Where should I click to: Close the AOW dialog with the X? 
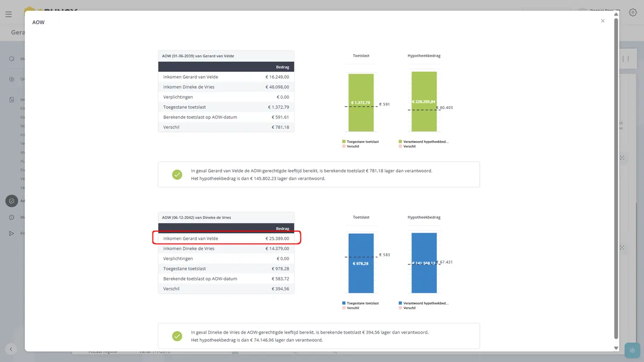pyautogui.click(x=603, y=21)
